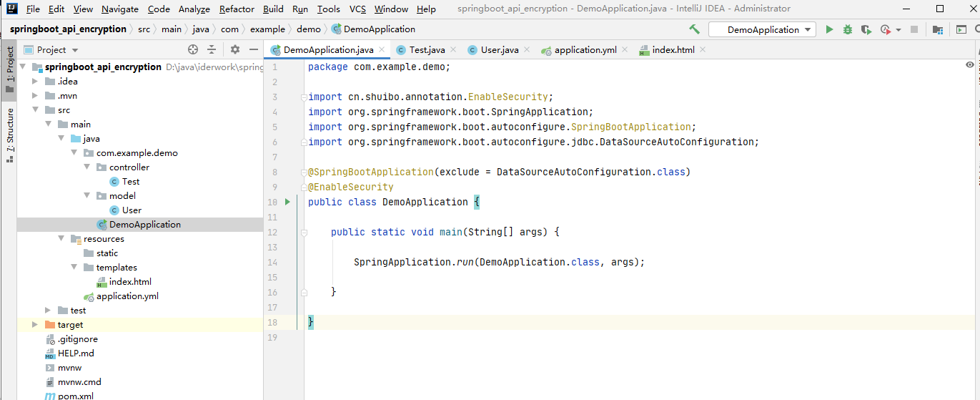Run DemoApplication with Coverage

[866, 29]
